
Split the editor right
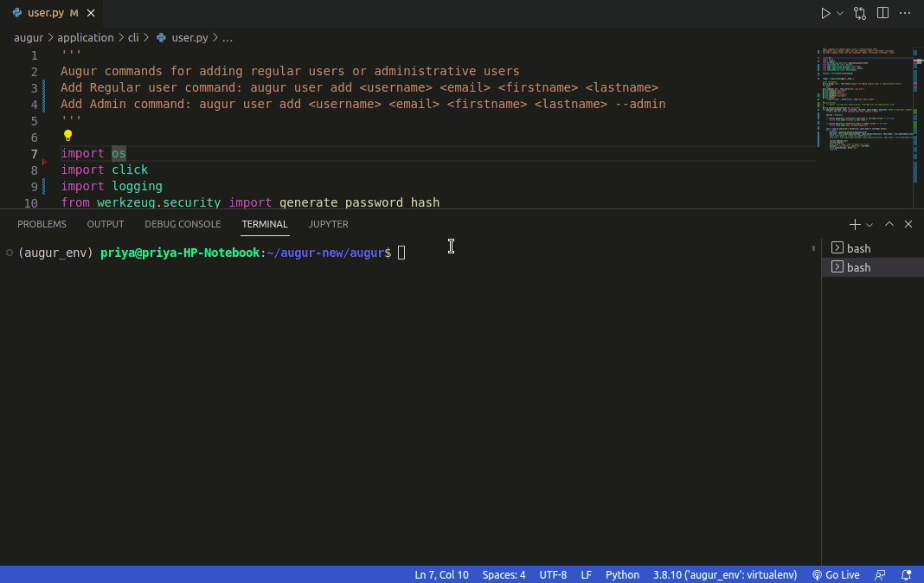point(882,13)
